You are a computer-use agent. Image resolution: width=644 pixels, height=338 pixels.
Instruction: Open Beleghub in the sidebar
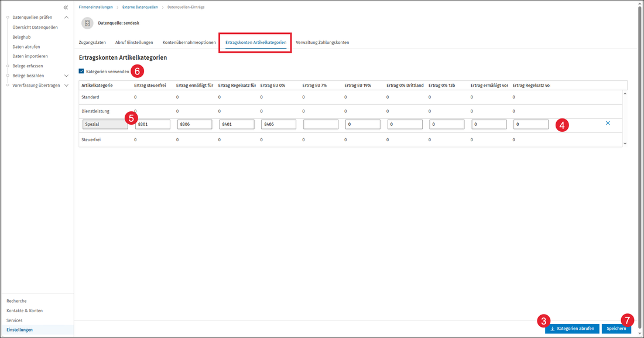pyautogui.click(x=21, y=37)
